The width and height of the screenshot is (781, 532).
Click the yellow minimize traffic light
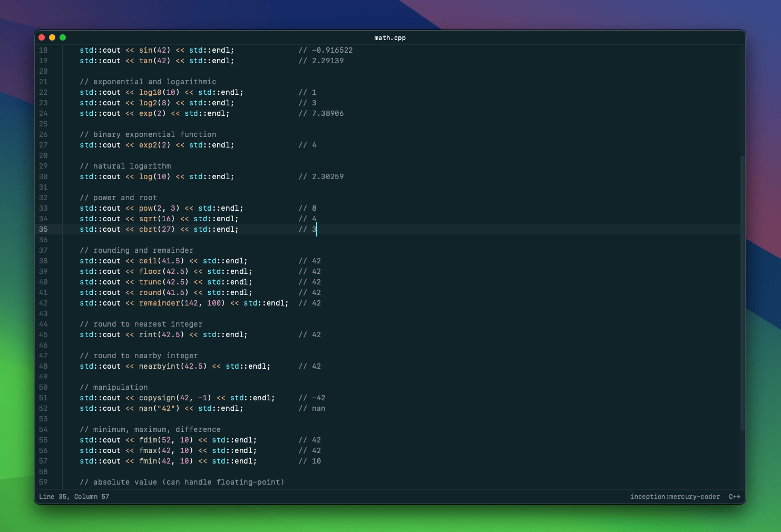[52, 37]
